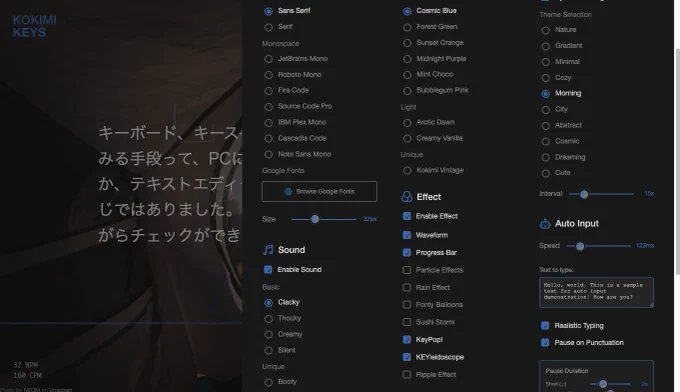
Task: Choose Cascadia Code font
Action: click(x=268, y=138)
